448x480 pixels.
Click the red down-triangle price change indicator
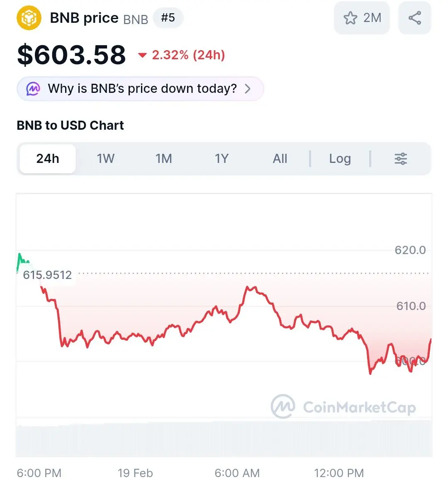point(143,55)
